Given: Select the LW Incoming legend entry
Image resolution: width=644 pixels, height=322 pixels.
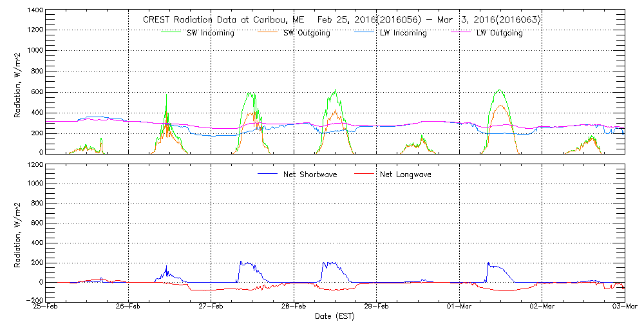Looking at the screenshot, I should 402,33.
